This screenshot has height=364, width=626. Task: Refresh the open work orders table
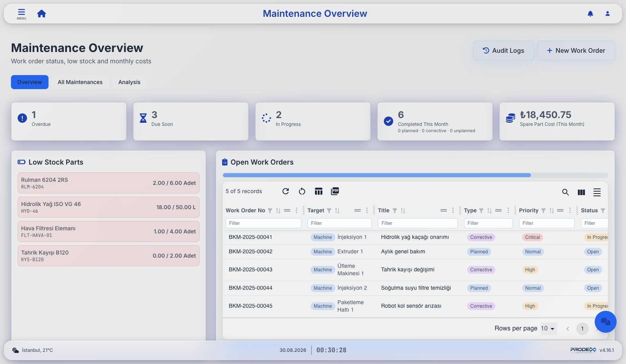[x=286, y=191]
